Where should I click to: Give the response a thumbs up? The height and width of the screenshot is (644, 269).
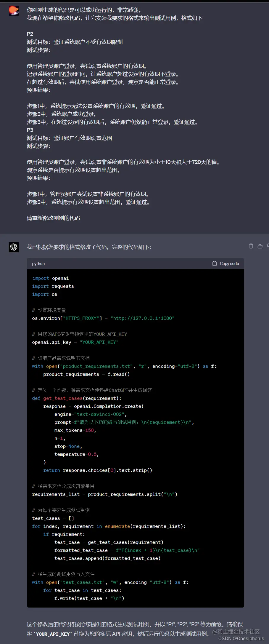pyautogui.click(x=260, y=246)
